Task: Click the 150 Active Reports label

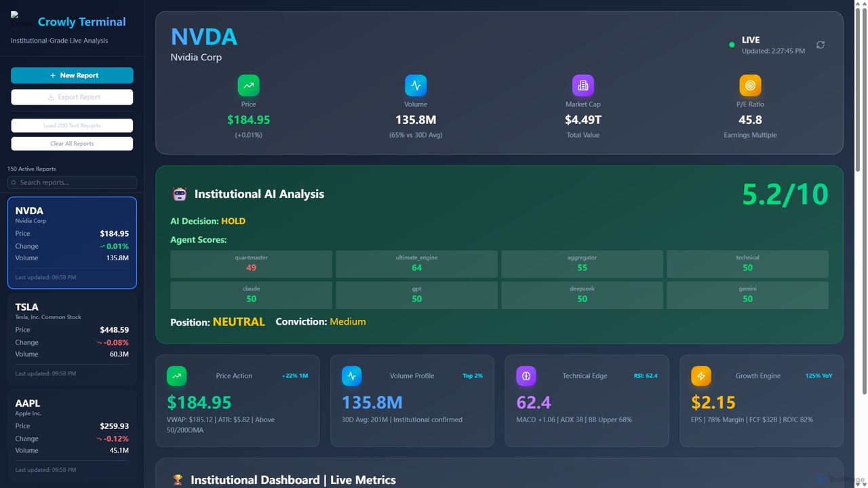Action: pyautogui.click(x=32, y=169)
